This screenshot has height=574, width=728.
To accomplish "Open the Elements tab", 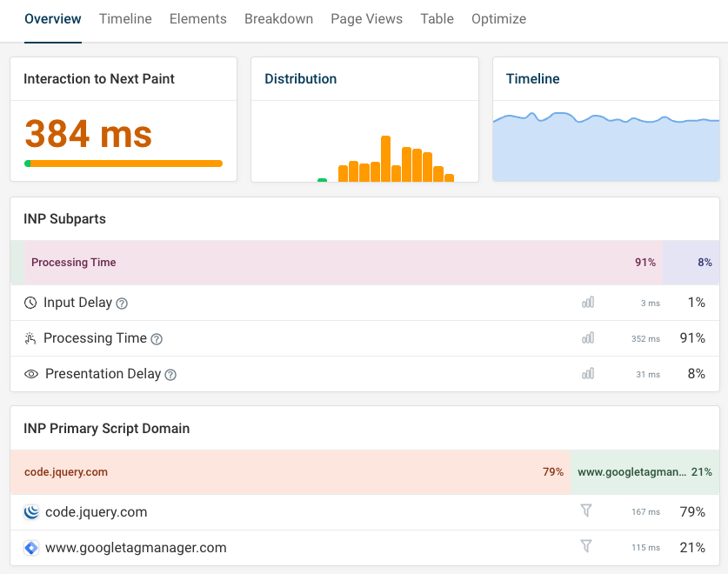I will point(197,19).
